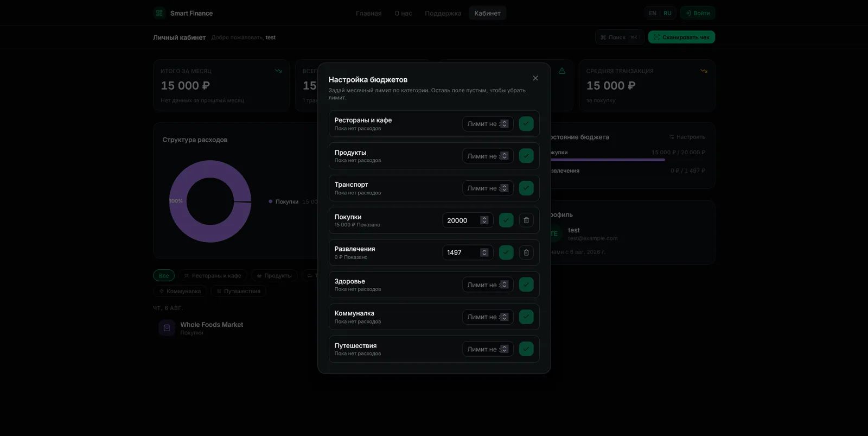This screenshot has height=436, width=868.
Task: Click the test@example.com profile email
Action: pos(592,238)
